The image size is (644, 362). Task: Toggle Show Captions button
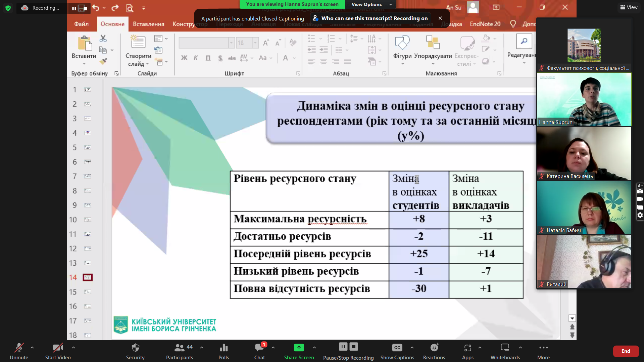(397, 351)
